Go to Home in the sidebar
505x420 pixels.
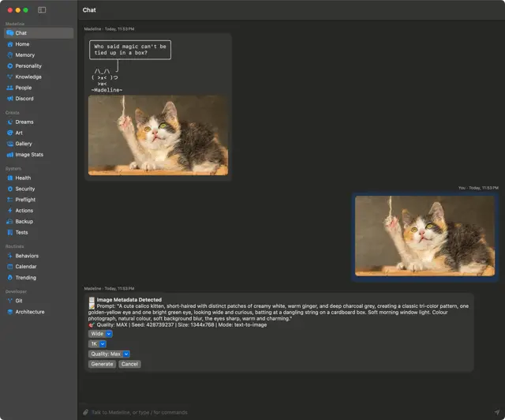point(22,44)
